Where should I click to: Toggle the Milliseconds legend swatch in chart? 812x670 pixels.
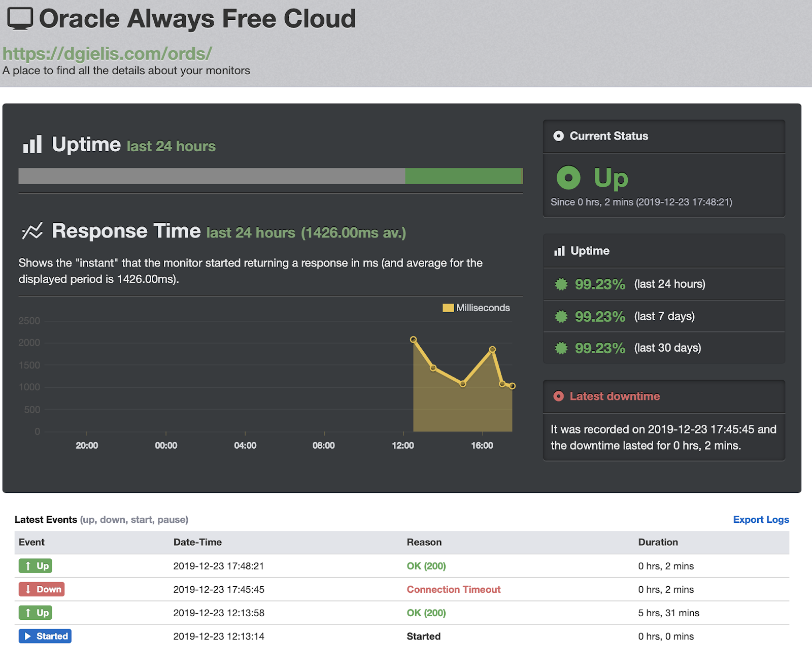pyautogui.click(x=448, y=308)
